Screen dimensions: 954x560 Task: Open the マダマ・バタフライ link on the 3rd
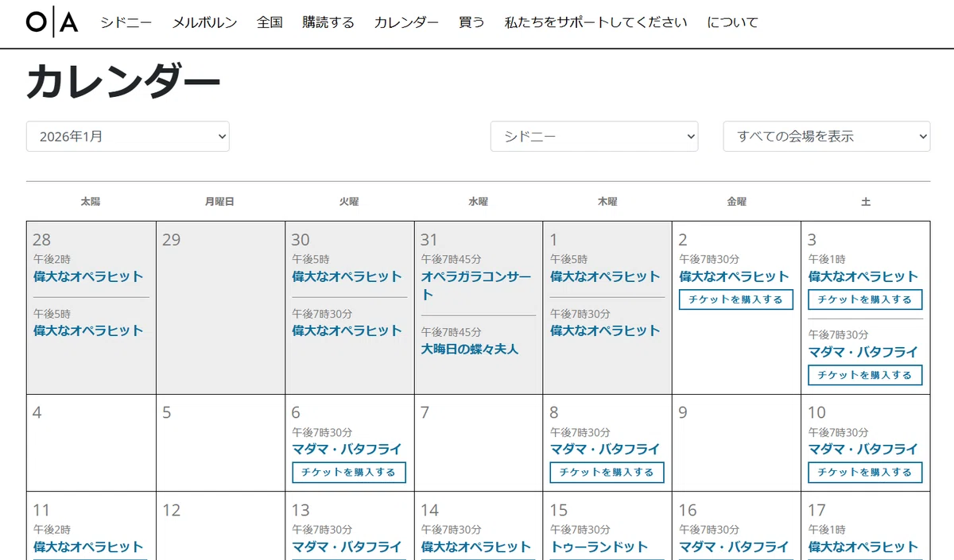[x=863, y=352]
